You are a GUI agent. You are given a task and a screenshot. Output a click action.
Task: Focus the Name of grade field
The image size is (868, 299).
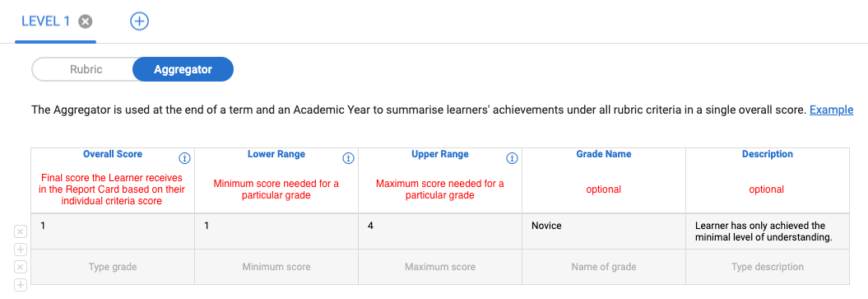click(x=604, y=267)
